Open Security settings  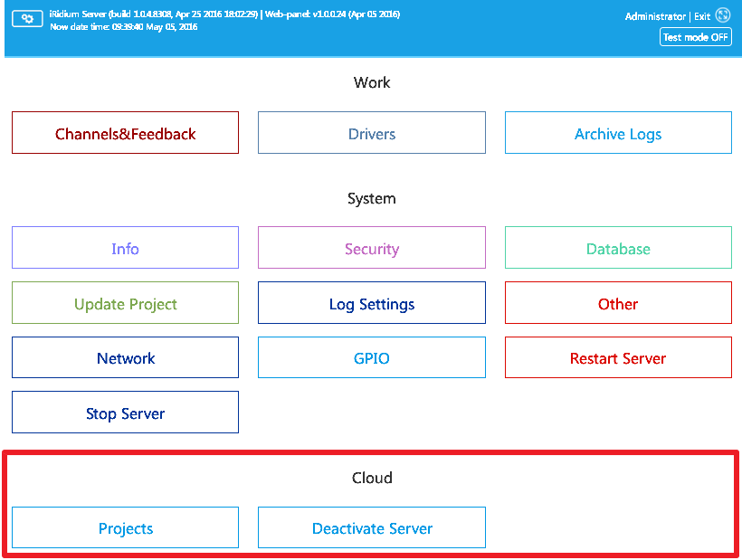coord(371,248)
